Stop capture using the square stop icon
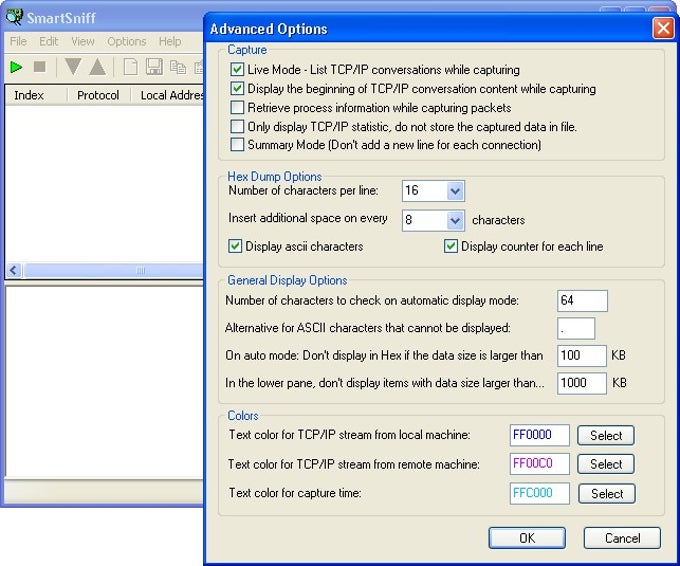680x566 pixels. [x=39, y=67]
